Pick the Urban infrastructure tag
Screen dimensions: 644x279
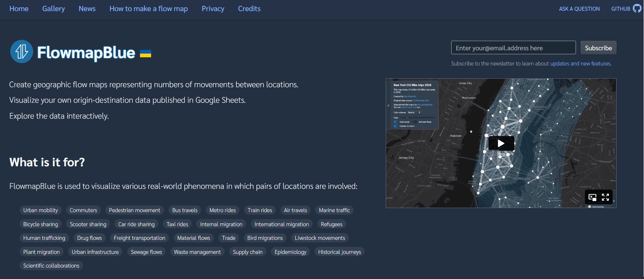point(95,252)
